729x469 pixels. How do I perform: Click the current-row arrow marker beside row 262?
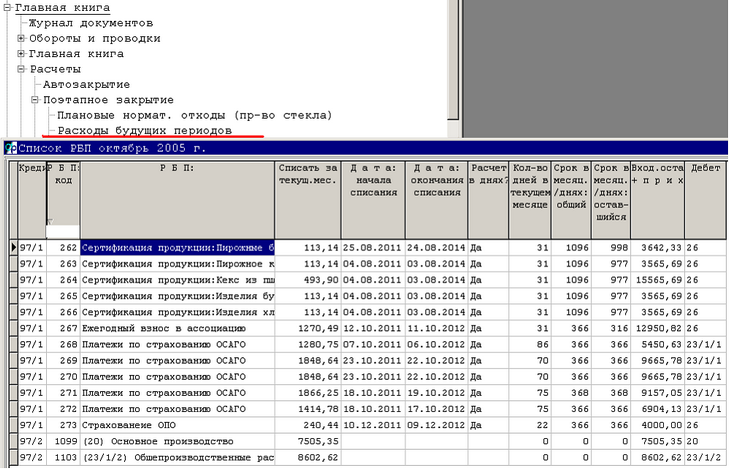coord(13,247)
